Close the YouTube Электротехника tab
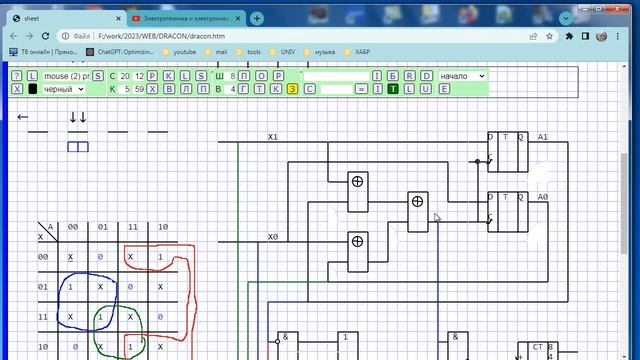The image size is (640, 360). click(238, 18)
